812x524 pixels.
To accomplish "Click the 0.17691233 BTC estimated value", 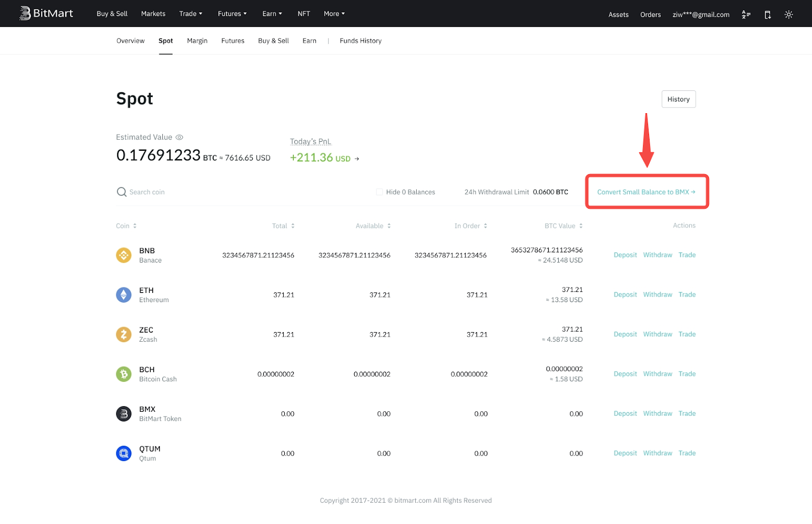I will (166, 155).
